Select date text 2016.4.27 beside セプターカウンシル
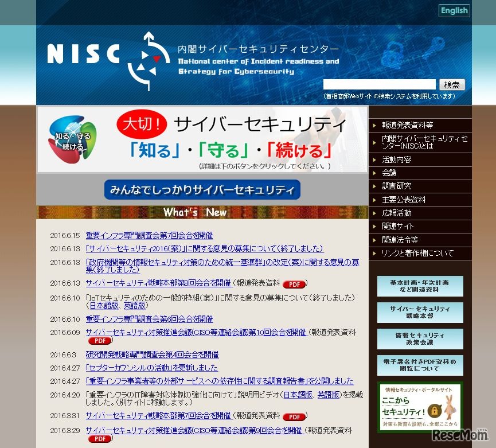 click(65, 368)
